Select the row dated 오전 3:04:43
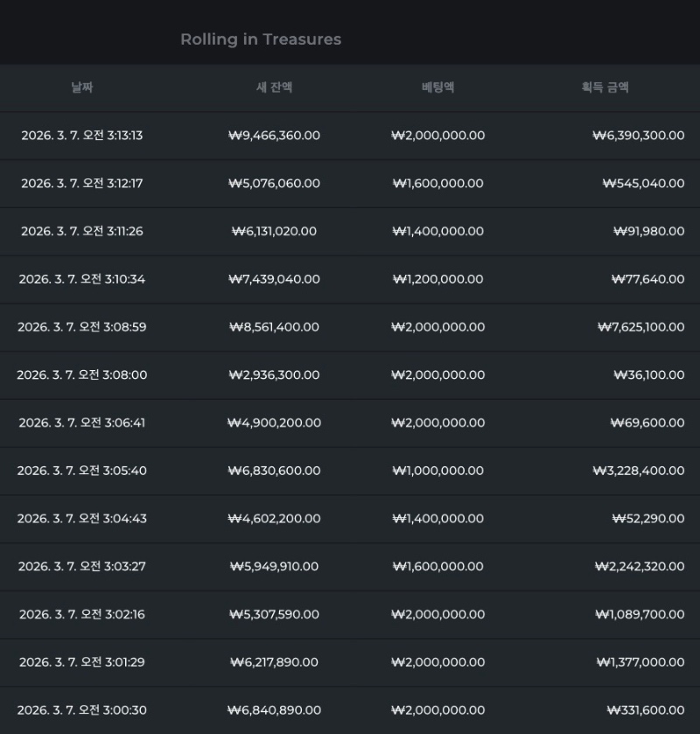Viewport: 700px width, 734px height. coord(82,519)
